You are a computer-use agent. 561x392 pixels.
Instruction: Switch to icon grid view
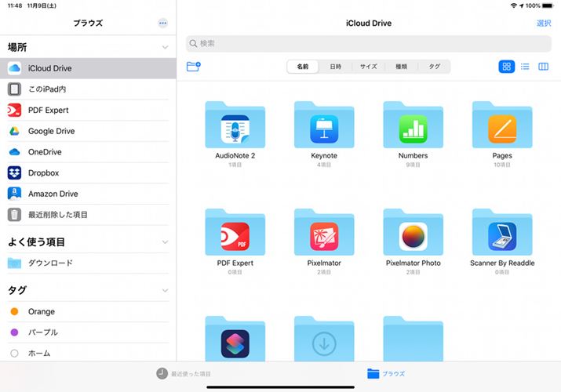[506, 67]
